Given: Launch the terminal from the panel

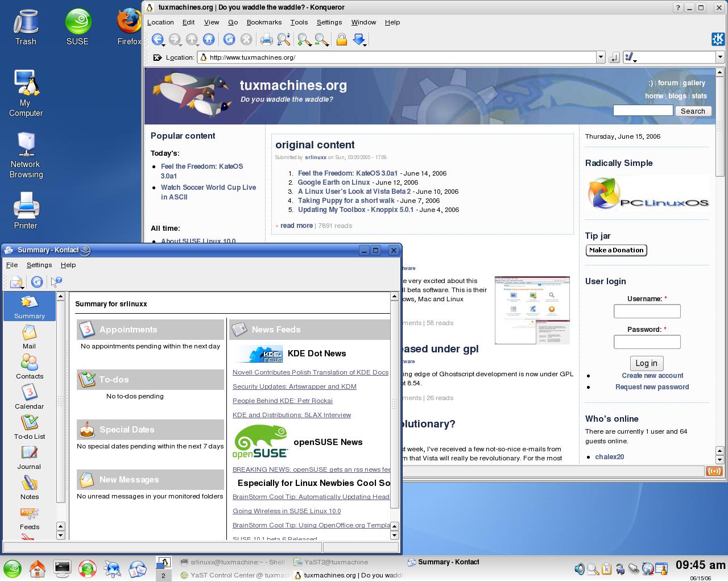Looking at the screenshot, I should 62,568.
